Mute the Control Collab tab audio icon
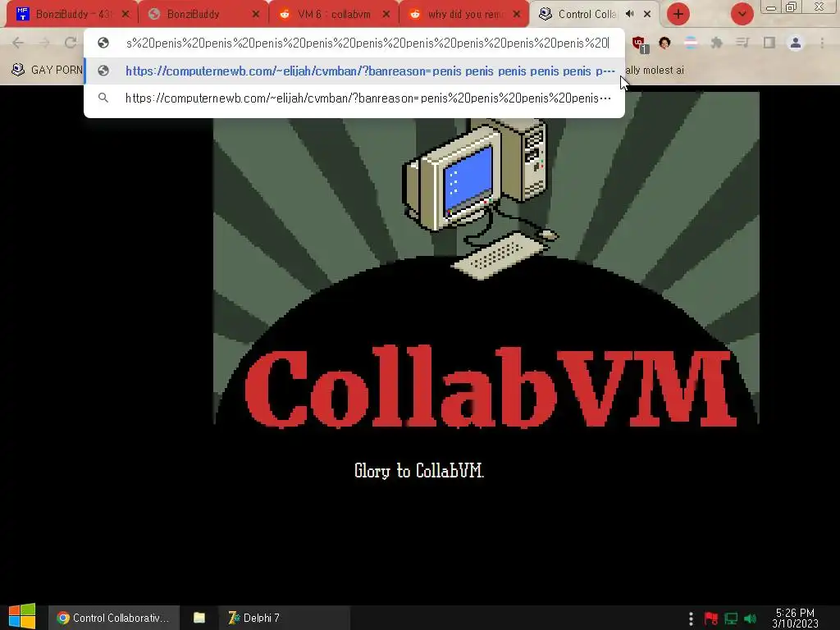Image resolution: width=840 pixels, height=630 pixels. tap(630, 14)
